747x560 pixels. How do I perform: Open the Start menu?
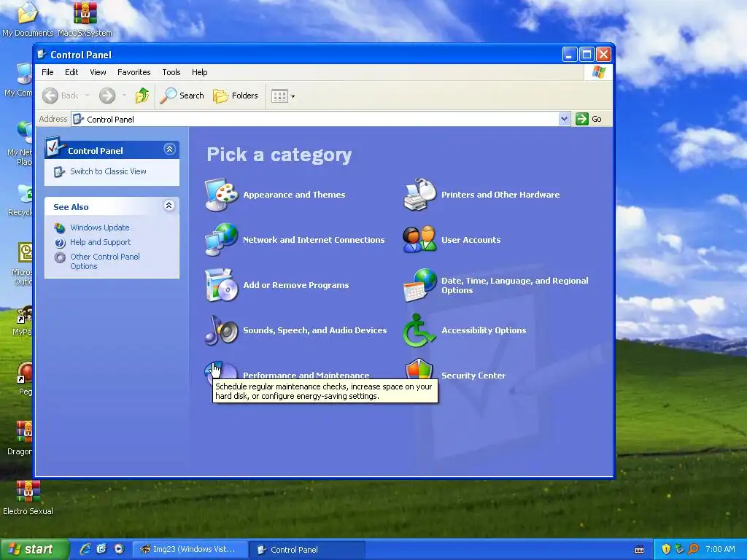35,550
